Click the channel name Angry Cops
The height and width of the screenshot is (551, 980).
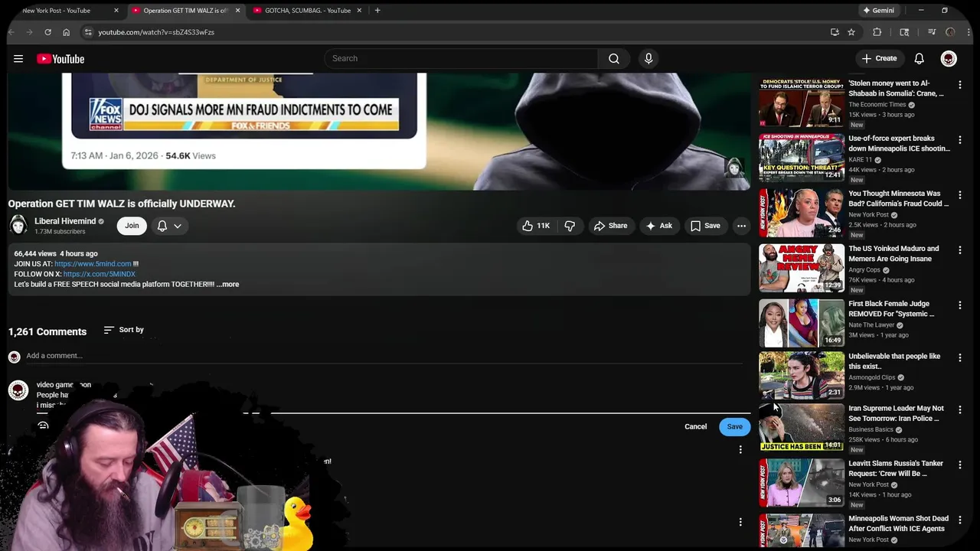[x=864, y=270]
